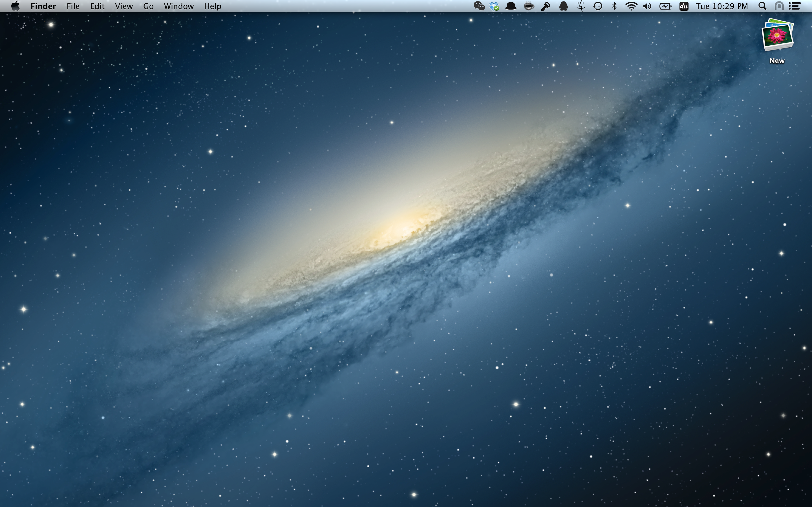Click the Caffeine coffee cup icon
The height and width of the screenshot is (507, 812).
pos(528,6)
